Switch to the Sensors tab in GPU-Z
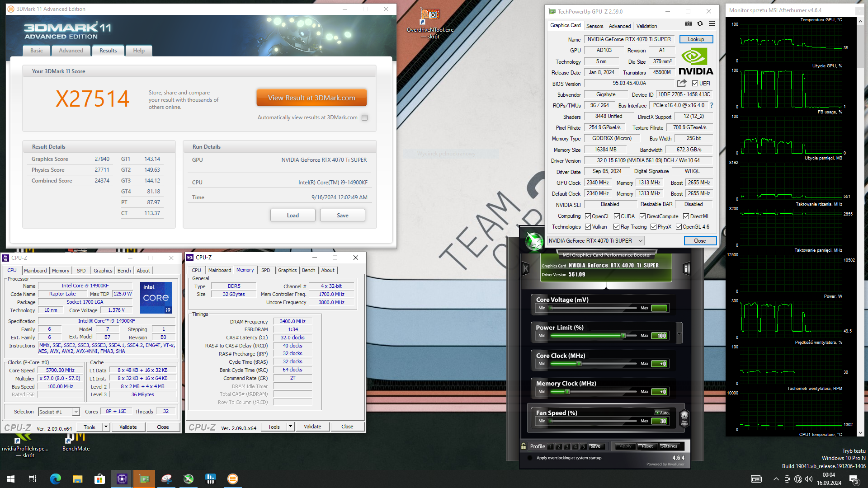868x488 pixels. click(594, 26)
